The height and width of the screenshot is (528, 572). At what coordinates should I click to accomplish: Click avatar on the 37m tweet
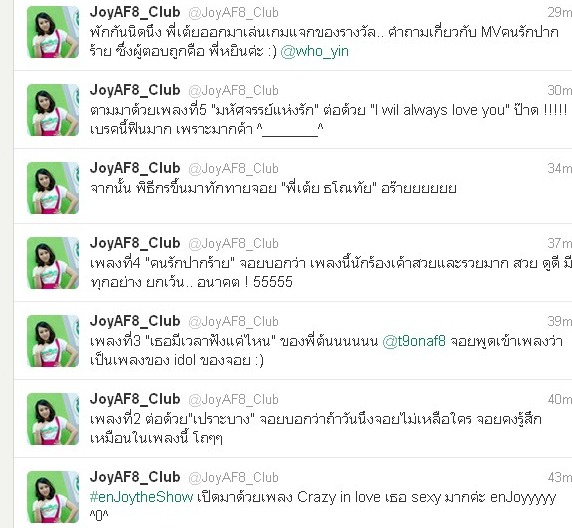click(x=53, y=263)
